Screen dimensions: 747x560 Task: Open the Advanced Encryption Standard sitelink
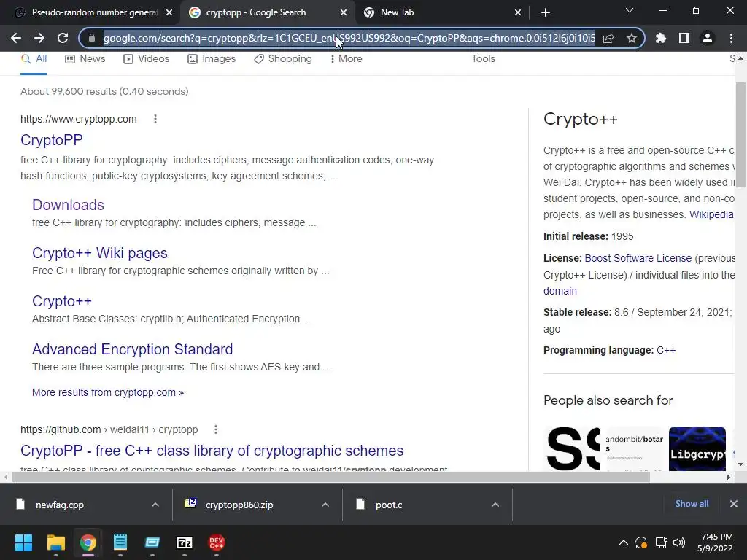click(x=133, y=349)
